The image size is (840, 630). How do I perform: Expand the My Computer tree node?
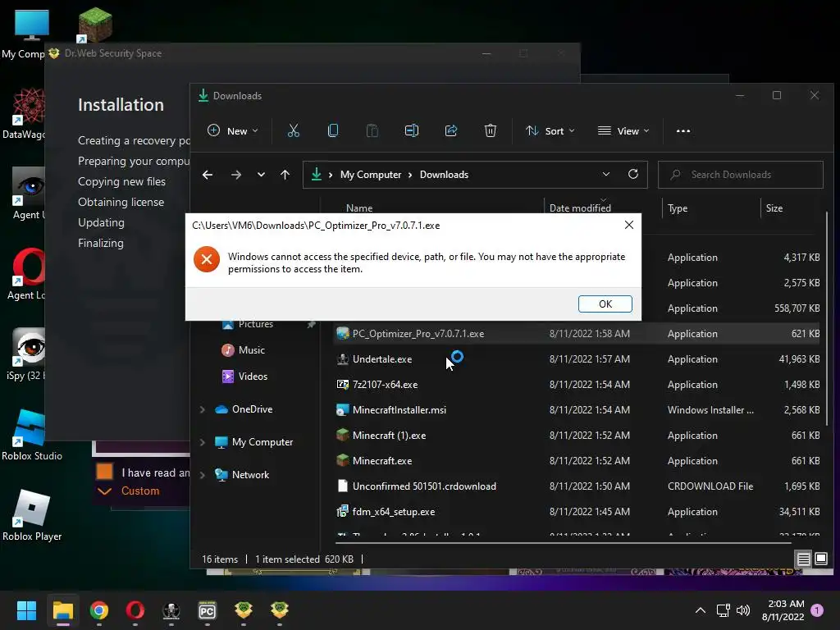click(x=203, y=442)
